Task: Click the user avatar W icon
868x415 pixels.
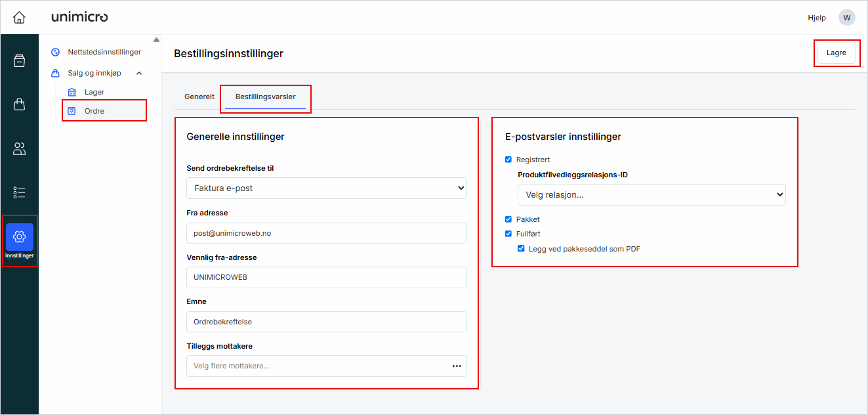Action: click(846, 18)
